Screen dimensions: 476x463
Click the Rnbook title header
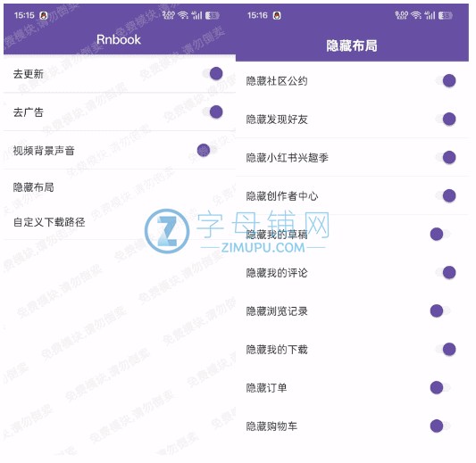[x=119, y=39]
